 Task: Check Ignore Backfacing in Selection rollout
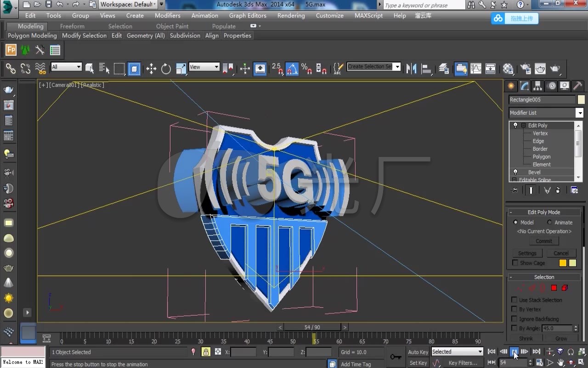click(514, 319)
